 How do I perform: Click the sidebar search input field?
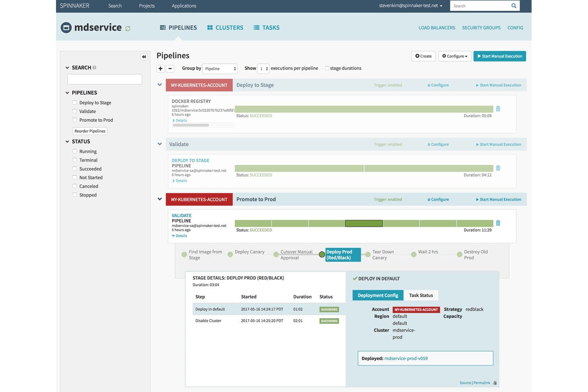point(104,79)
